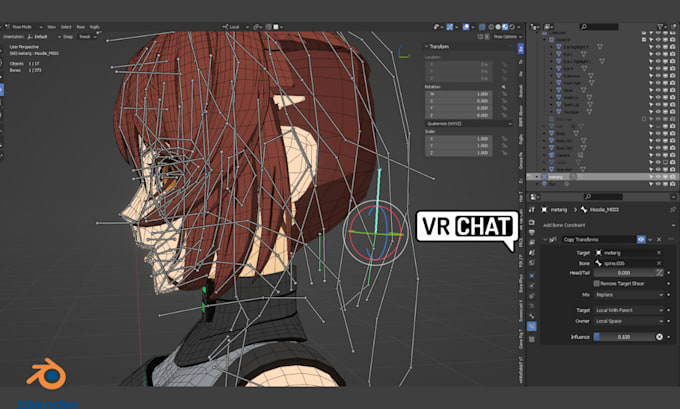Clear the spine.006 Bone field with X
This screenshot has width=680, height=409.
pyautogui.click(x=659, y=263)
